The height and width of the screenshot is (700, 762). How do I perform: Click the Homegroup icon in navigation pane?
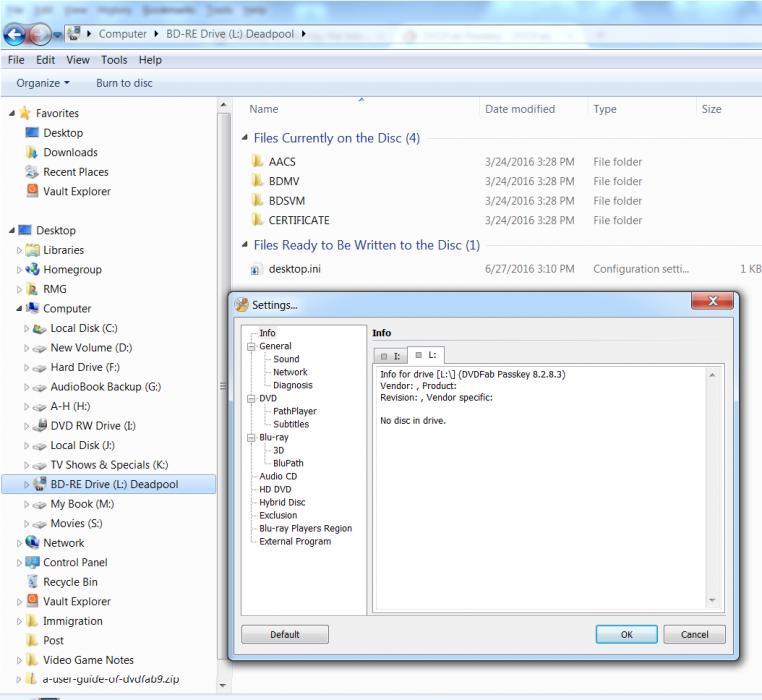pyautogui.click(x=32, y=269)
